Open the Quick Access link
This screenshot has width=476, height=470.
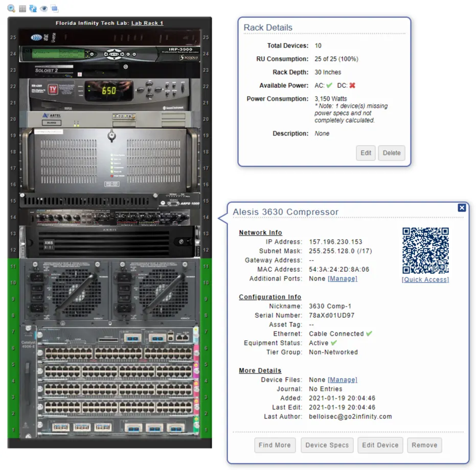click(425, 279)
